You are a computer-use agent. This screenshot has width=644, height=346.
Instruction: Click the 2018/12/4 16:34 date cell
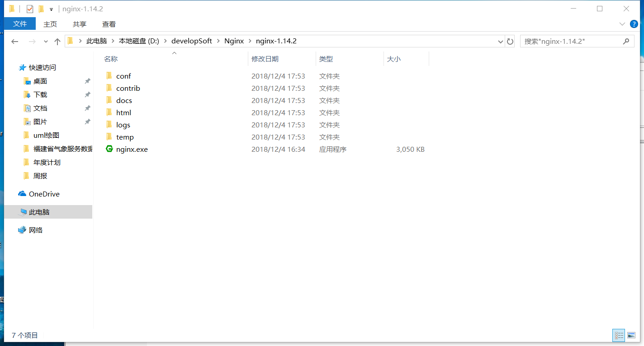tap(278, 149)
